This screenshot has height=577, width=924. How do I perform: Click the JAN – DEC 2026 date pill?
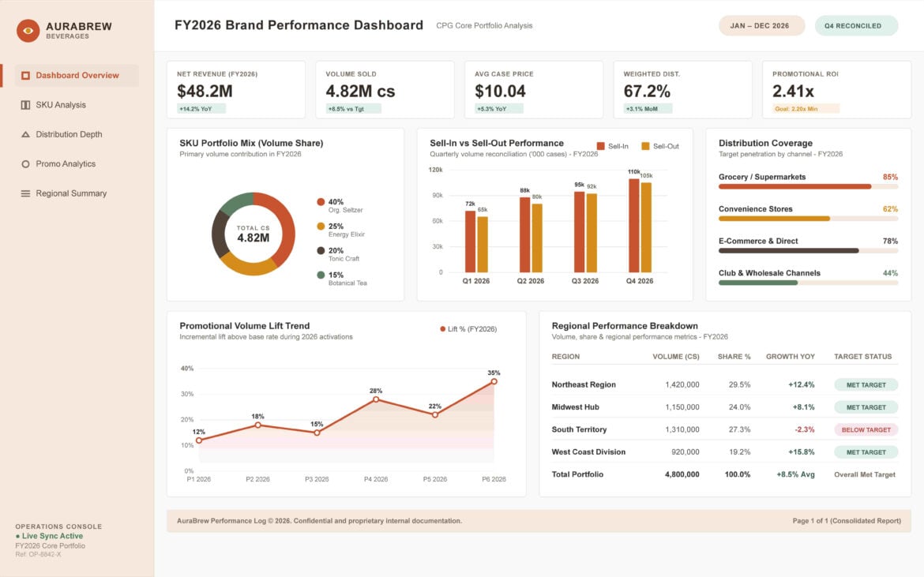tap(761, 26)
